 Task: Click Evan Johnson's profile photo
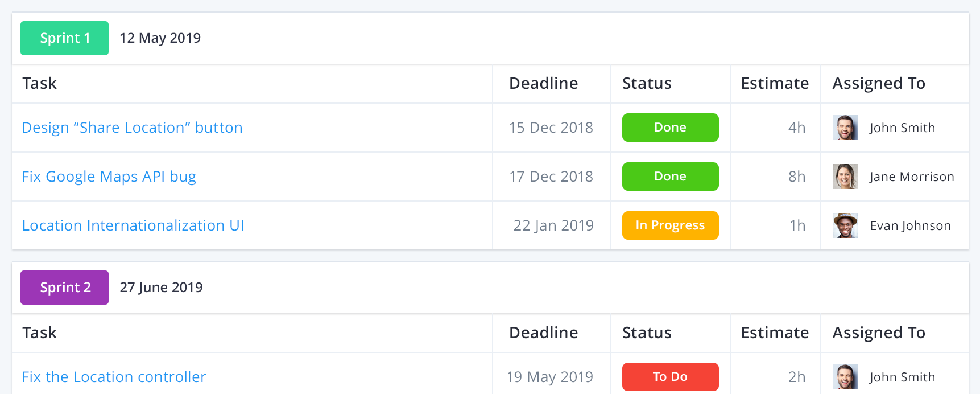point(845,225)
